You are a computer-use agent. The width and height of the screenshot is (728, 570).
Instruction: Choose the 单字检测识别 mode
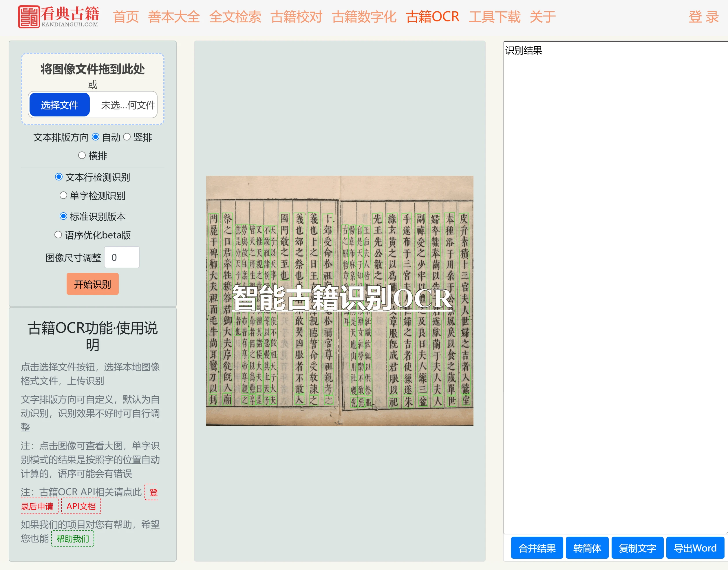[63, 196]
